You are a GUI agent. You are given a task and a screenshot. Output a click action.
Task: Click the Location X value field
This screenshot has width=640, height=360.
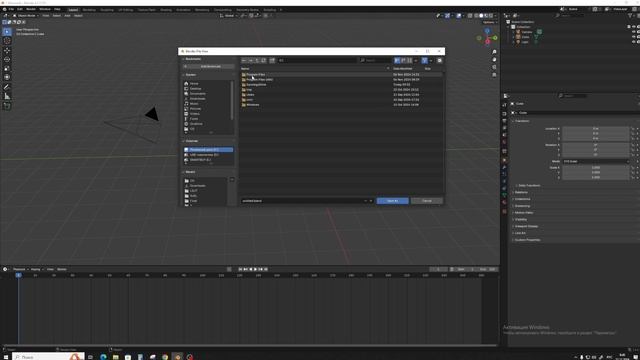(x=596, y=129)
